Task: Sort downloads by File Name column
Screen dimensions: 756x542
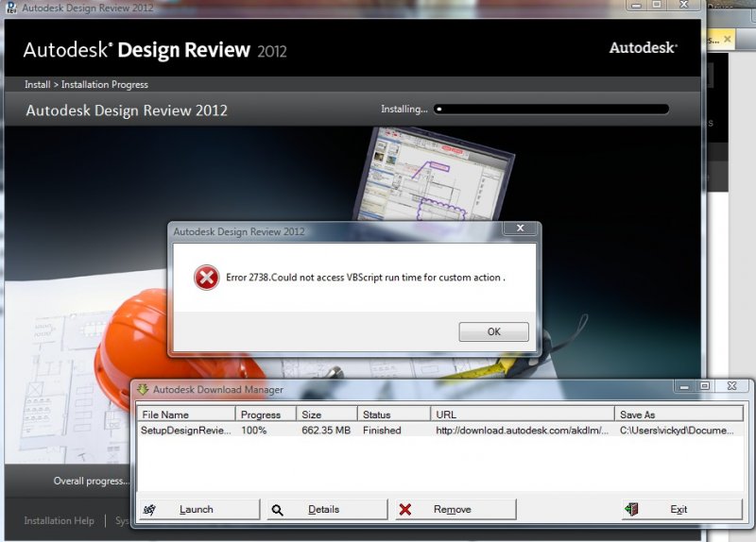Action: pos(186,415)
